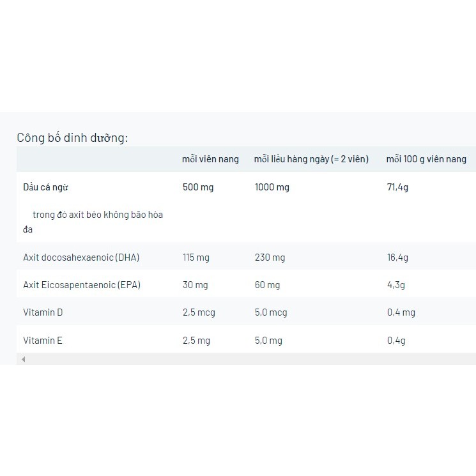This screenshot has height=476, width=476.
Task: Click the '0,4g' Vitamin E value
Action: tap(396, 341)
